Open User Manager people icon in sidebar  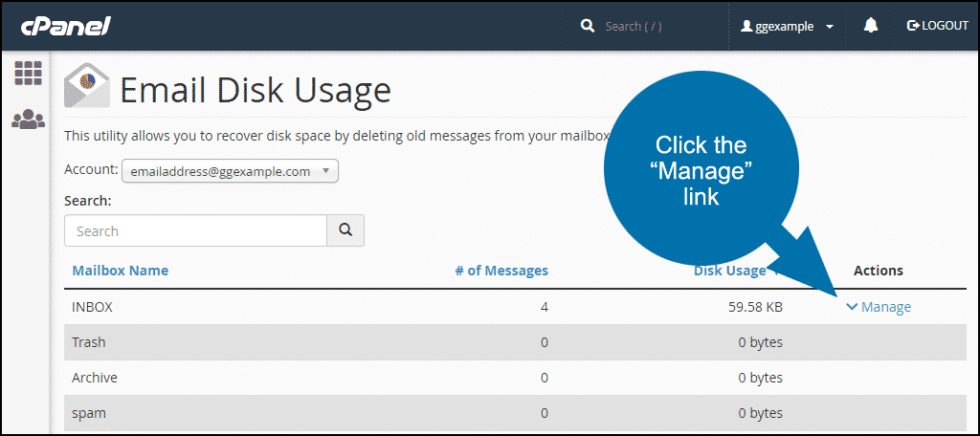point(28,119)
